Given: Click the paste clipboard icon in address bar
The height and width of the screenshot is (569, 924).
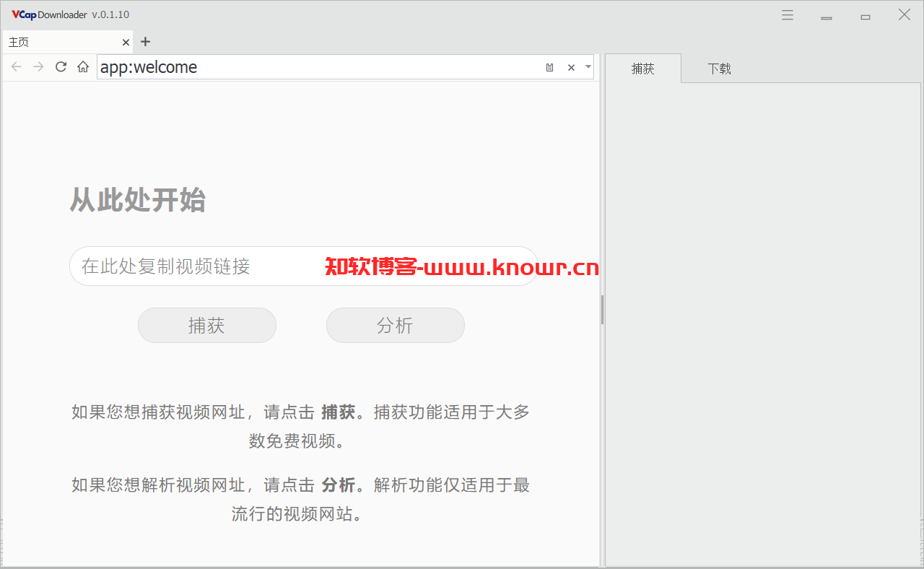Looking at the screenshot, I should point(549,67).
